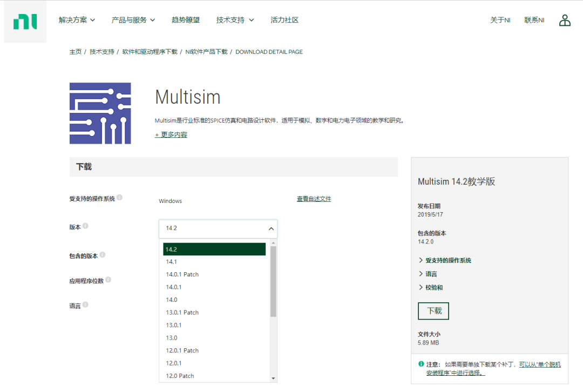Select version 12.0 Patch
Screen dimensions: 583x392
click(214, 376)
